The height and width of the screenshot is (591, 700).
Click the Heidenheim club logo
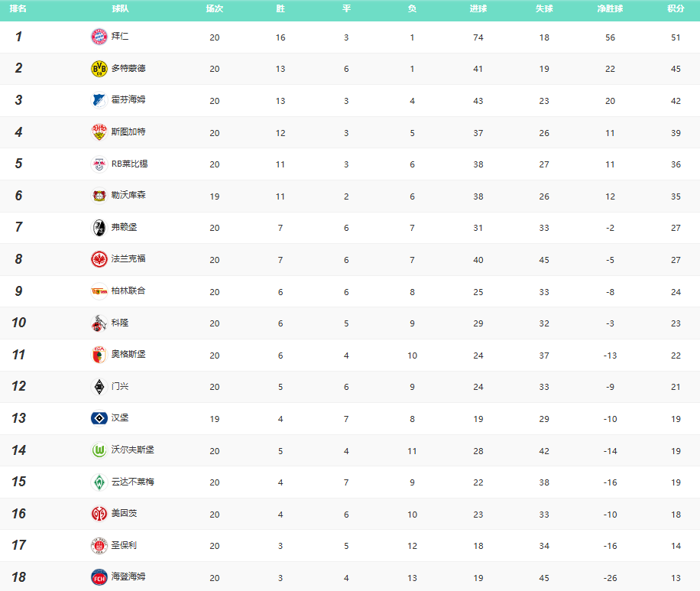pyautogui.click(x=99, y=577)
